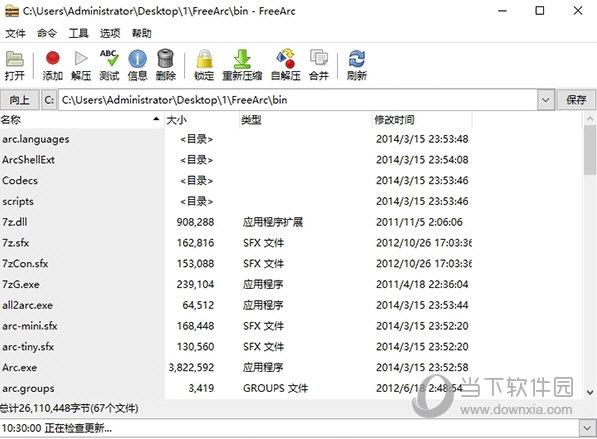Viewport: 597px width, 439px height.
Task: Expand the status log dropdown arrow
Action: point(587,428)
